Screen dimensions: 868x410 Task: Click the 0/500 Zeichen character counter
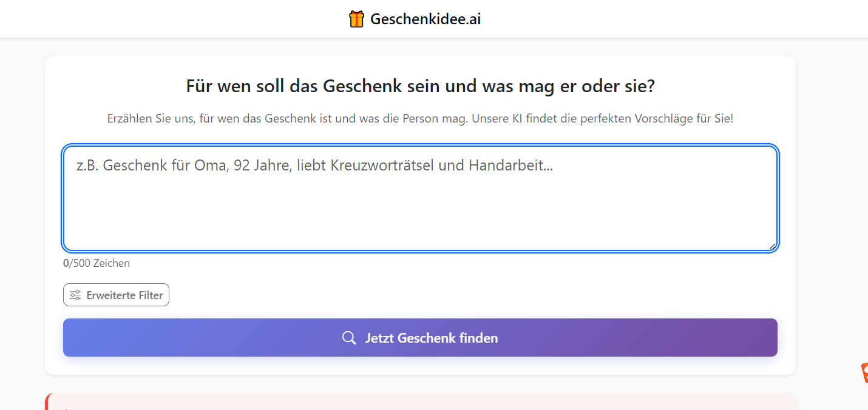point(97,263)
